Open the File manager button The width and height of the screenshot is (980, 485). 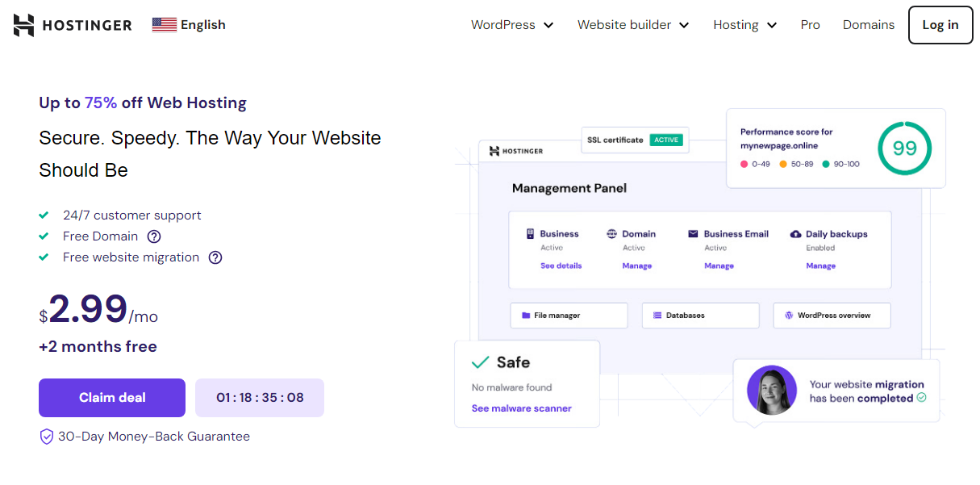tap(569, 316)
